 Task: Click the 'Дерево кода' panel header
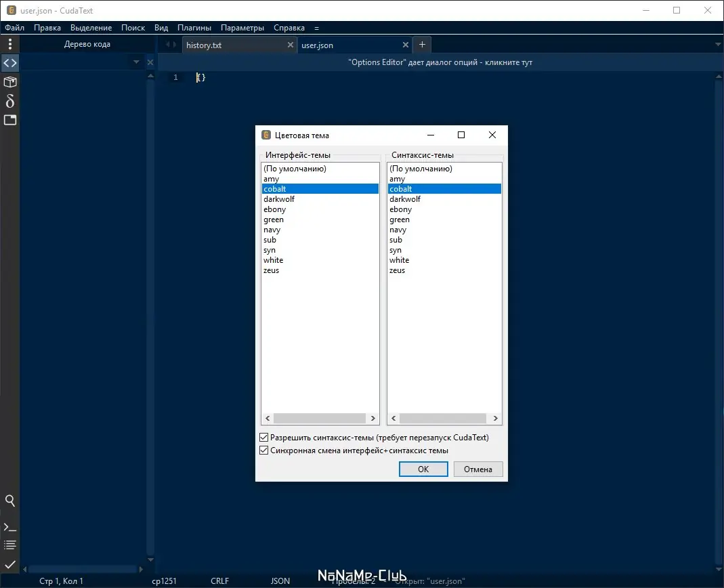point(87,44)
